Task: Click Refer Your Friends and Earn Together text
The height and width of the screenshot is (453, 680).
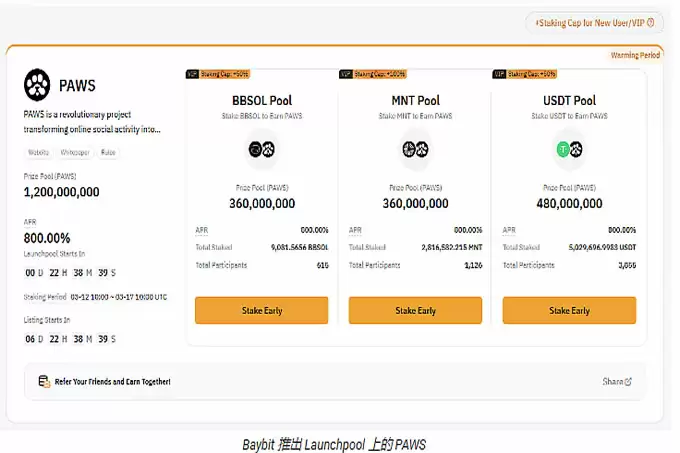Action: (113, 381)
